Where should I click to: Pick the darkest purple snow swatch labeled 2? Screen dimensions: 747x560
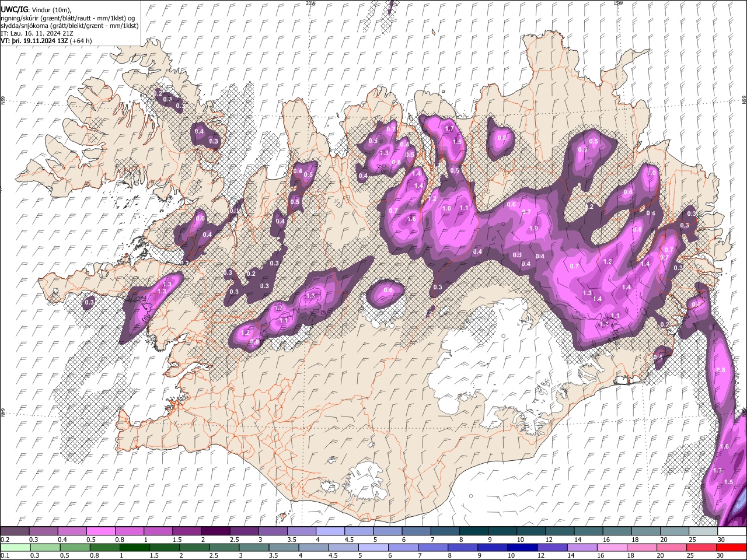[215, 531]
